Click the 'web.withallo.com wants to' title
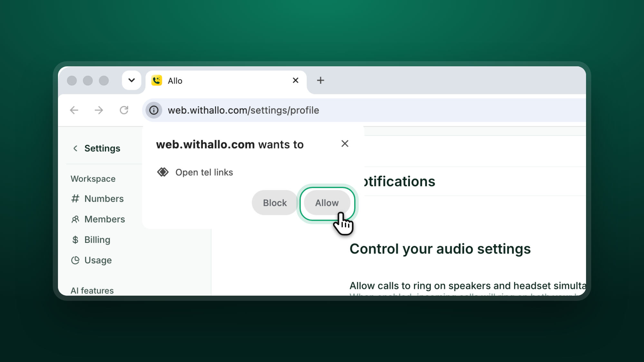Viewport: 644px width, 362px height. 230,145
